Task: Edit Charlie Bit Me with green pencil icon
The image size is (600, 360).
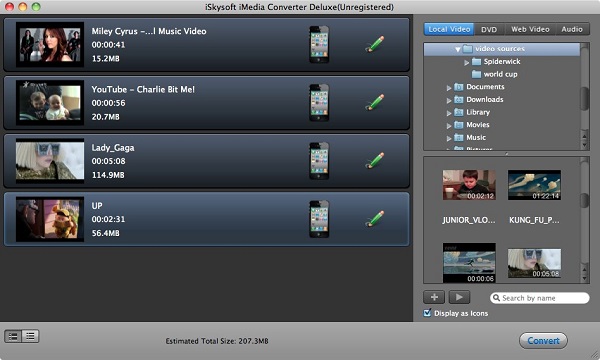Action: [375, 102]
